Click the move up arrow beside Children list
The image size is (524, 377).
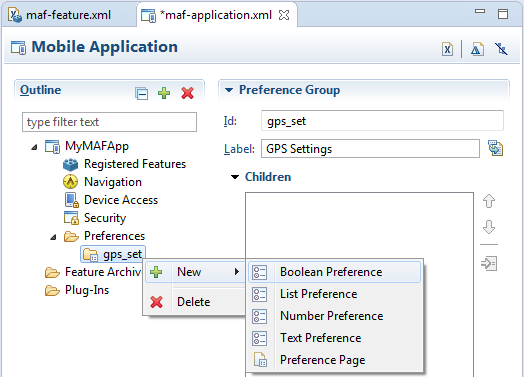(489, 201)
